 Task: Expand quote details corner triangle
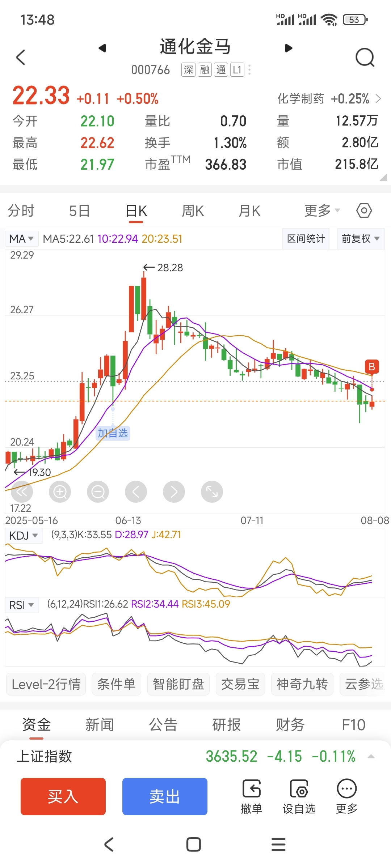383,177
